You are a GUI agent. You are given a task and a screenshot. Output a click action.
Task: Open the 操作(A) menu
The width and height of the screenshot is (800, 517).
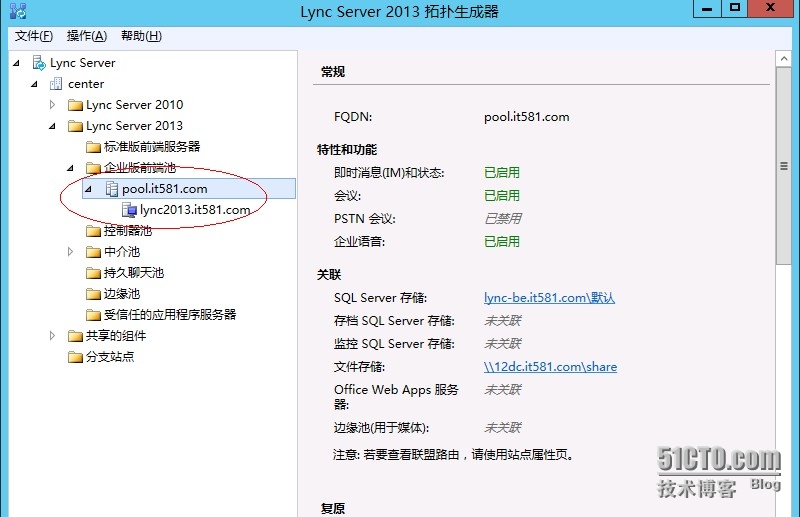[x=87, y=36]
